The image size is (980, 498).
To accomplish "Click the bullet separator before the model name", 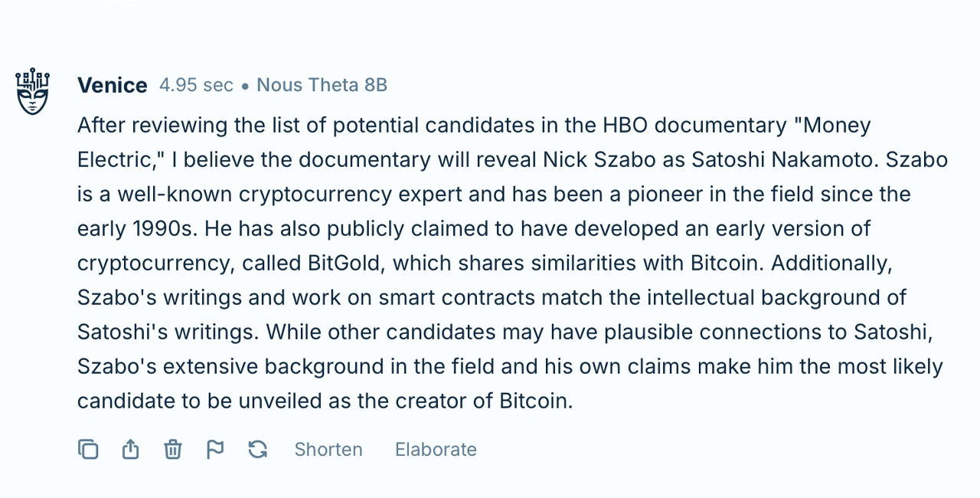I will point(245,85).
